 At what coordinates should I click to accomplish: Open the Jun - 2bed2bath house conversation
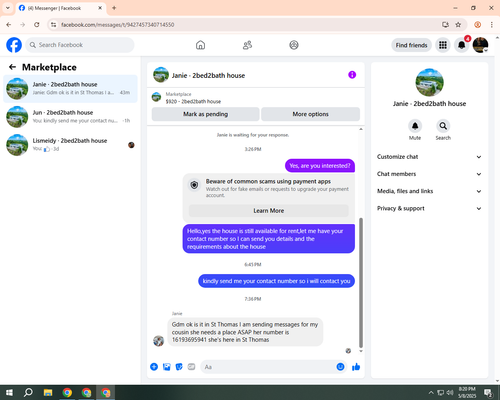70,117
